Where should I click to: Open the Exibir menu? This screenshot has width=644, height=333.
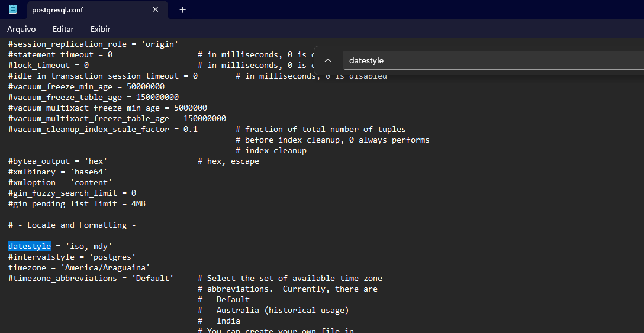(x=100, y=29)
